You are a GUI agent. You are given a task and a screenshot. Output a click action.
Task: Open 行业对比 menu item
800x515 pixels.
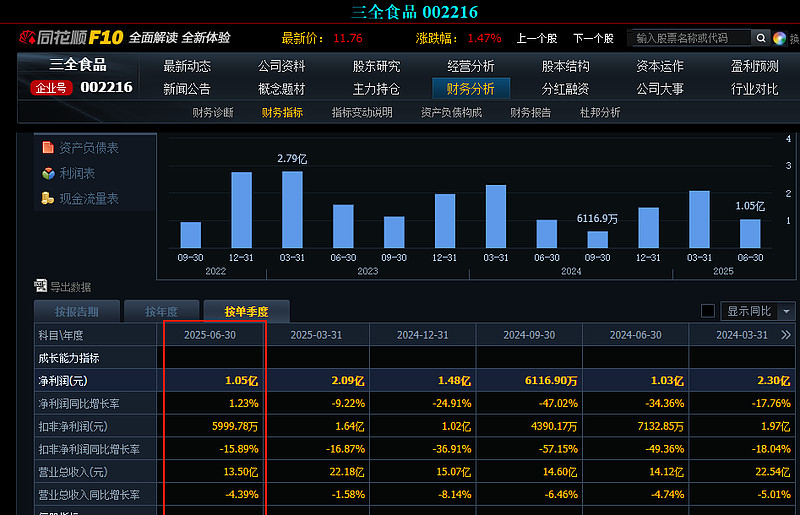755,89
